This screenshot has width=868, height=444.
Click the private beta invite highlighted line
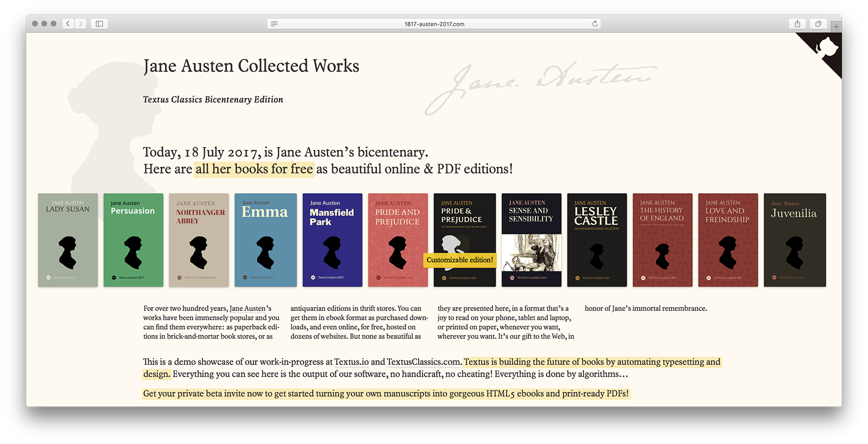pos(386,394)
